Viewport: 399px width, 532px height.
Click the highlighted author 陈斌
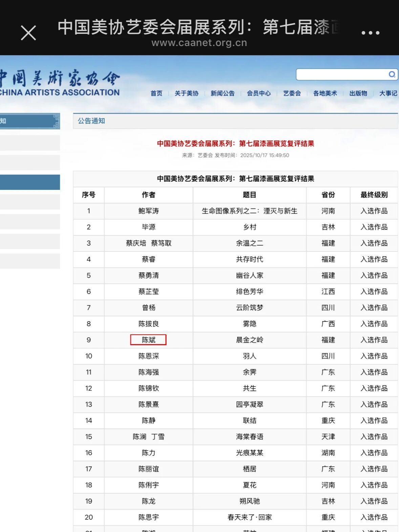[148, 340]
